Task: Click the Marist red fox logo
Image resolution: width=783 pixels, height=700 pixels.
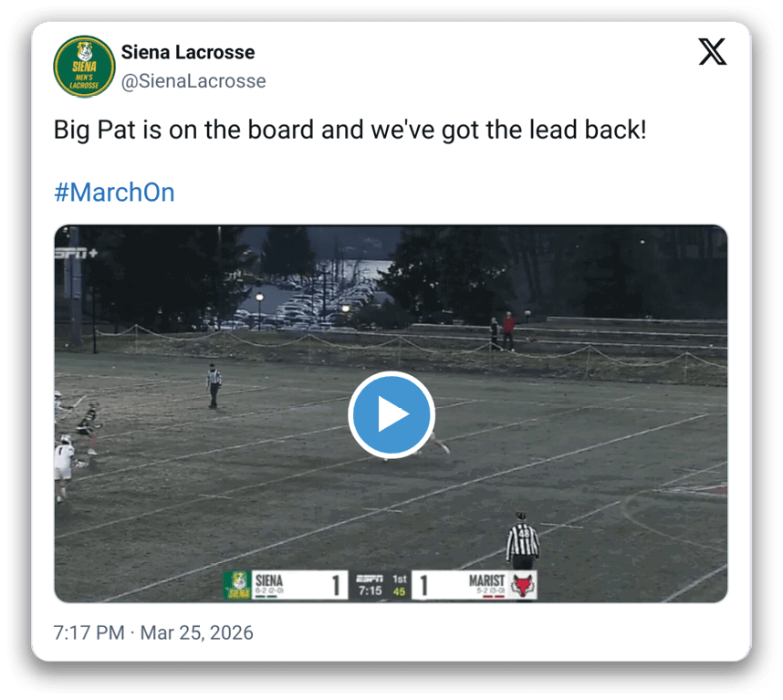Action: (523, 585)
